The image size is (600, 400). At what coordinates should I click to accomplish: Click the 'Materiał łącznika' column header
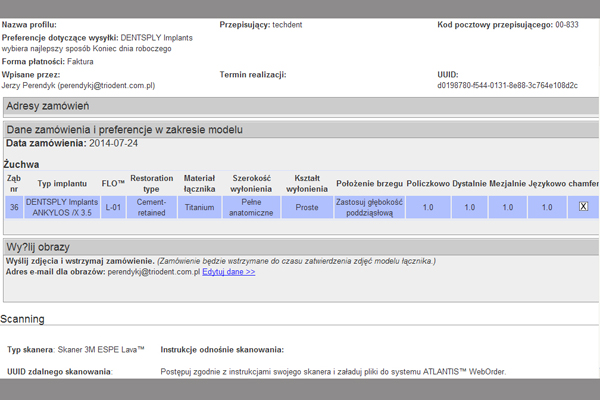click(x=200, y=183)
